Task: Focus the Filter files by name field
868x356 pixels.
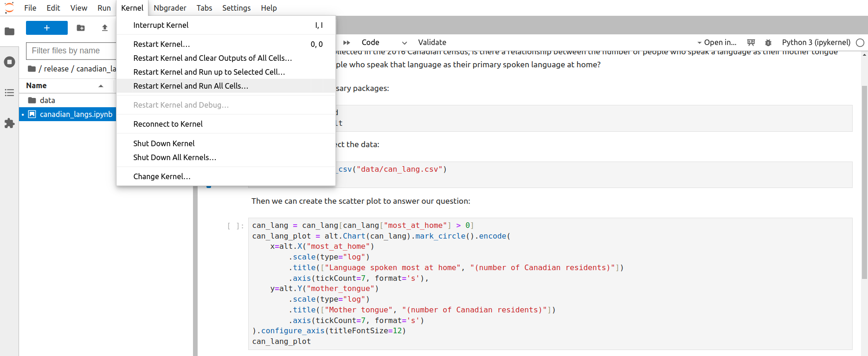Action: [x=71, y=51]
